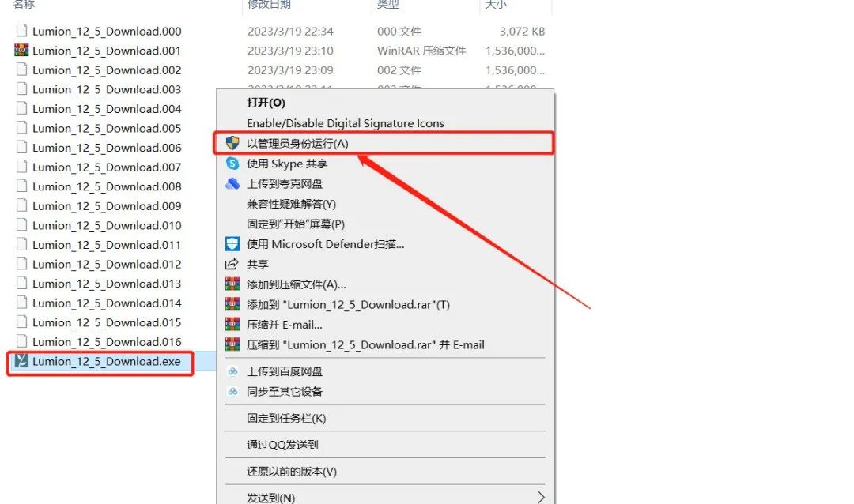Click the Microsoft Defender shield icon
The image size is (854, 504).
232,244
